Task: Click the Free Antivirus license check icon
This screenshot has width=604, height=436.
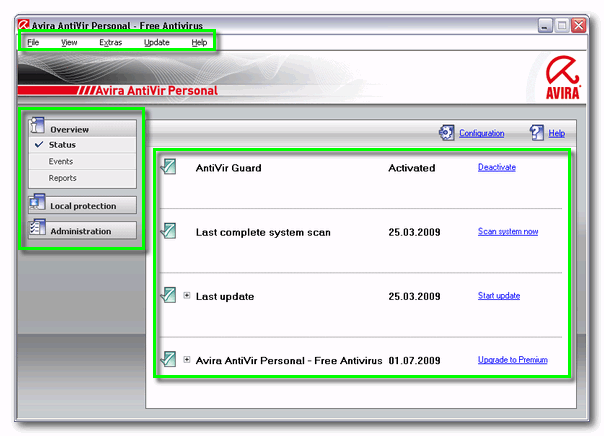Action: [168, 359]
